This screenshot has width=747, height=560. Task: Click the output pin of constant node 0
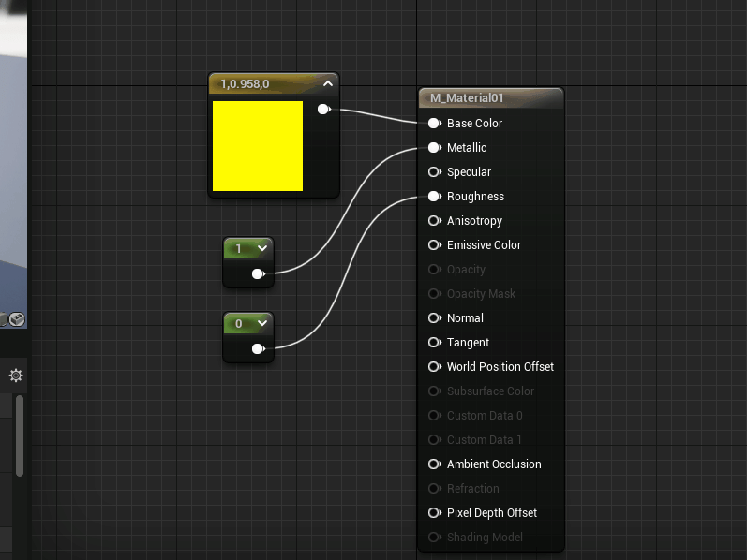tap(258, 349)
